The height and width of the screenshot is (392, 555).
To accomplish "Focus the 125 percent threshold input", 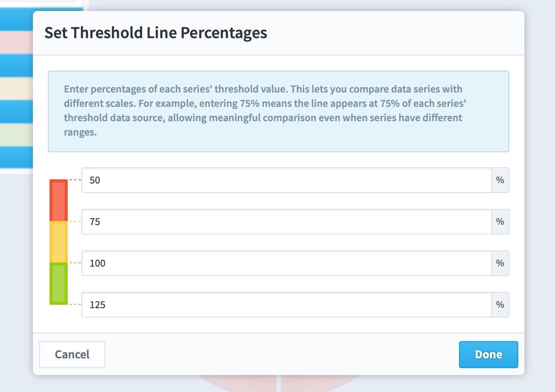I will coord(287,305).
